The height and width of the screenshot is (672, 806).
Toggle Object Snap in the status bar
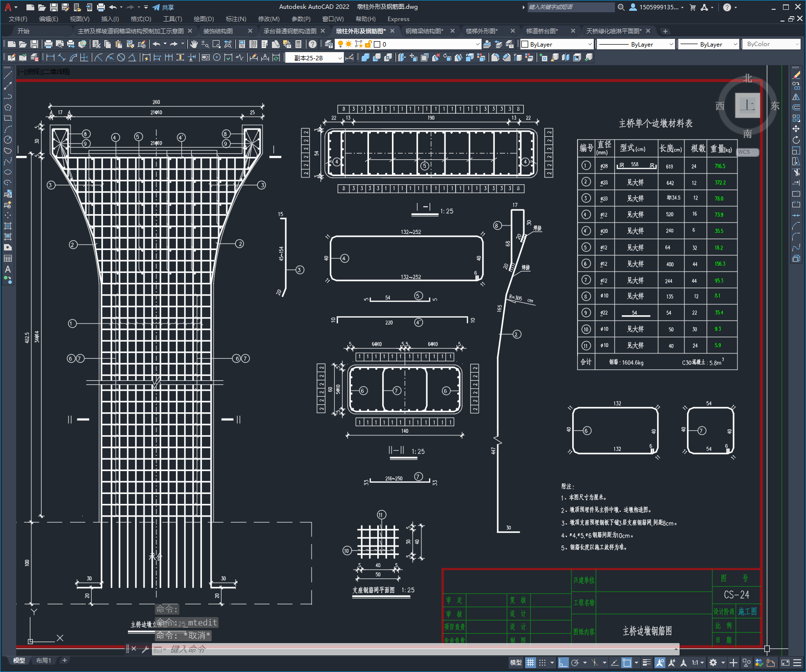[627, 663]
